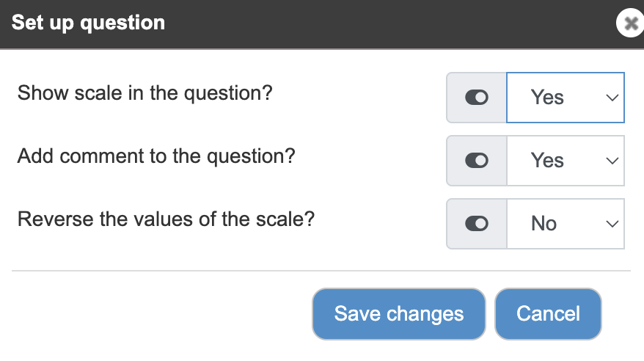Click the 'Set up question' title text
Screen dimensions: 644x361
(x=88, y=23)
